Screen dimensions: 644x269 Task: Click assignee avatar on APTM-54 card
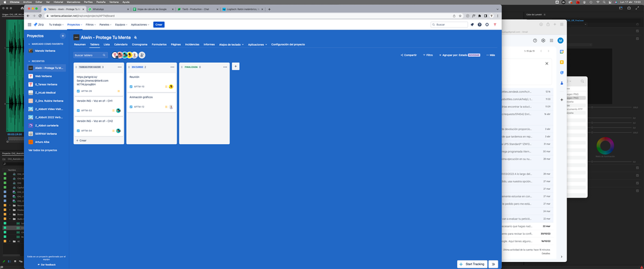point(118,131)
